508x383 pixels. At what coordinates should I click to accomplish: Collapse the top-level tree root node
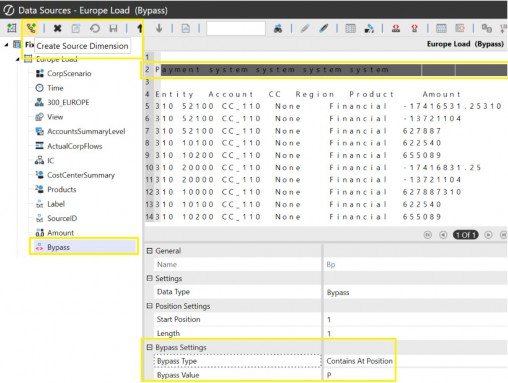click(x=6, y=45)
